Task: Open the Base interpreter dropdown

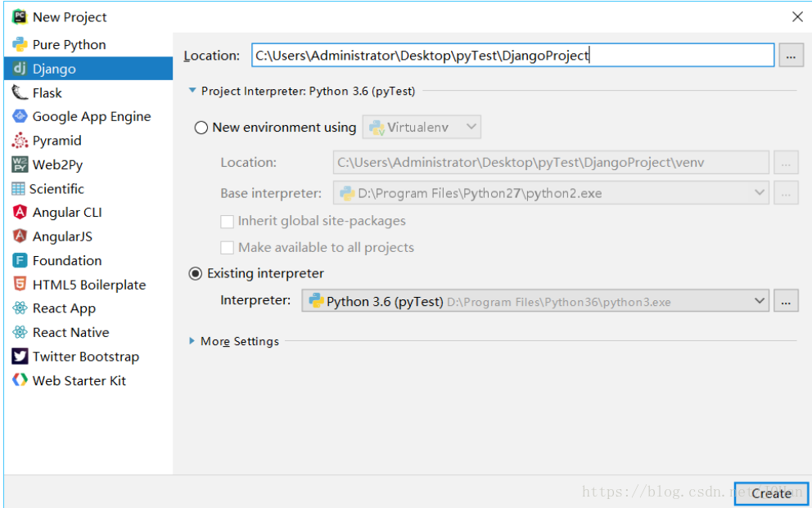Action: (551, 193)
